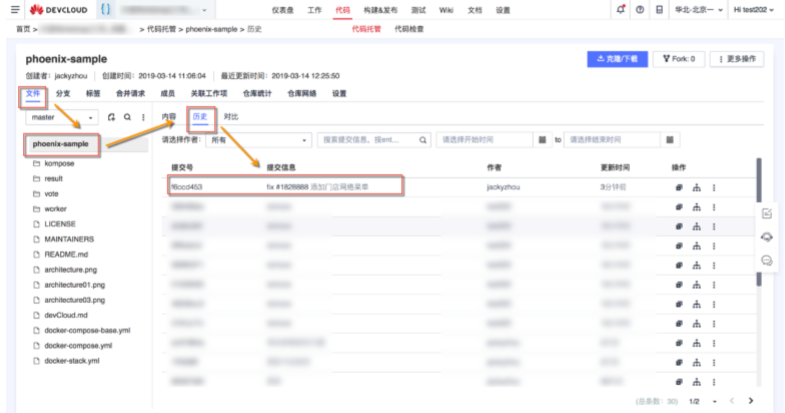Open the end date calendar icon
This screenshot has height=413, width=785.
(670, 140)
